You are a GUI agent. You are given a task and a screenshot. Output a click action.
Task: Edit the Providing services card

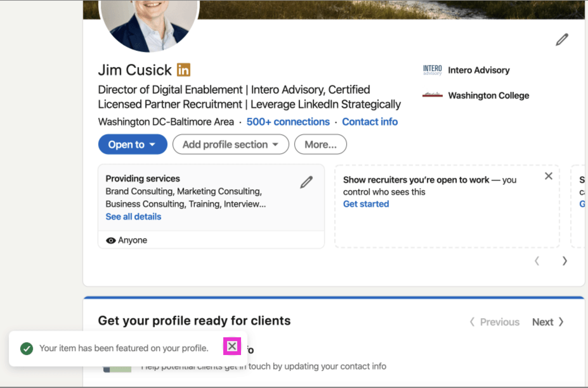(x=306, y=182)
